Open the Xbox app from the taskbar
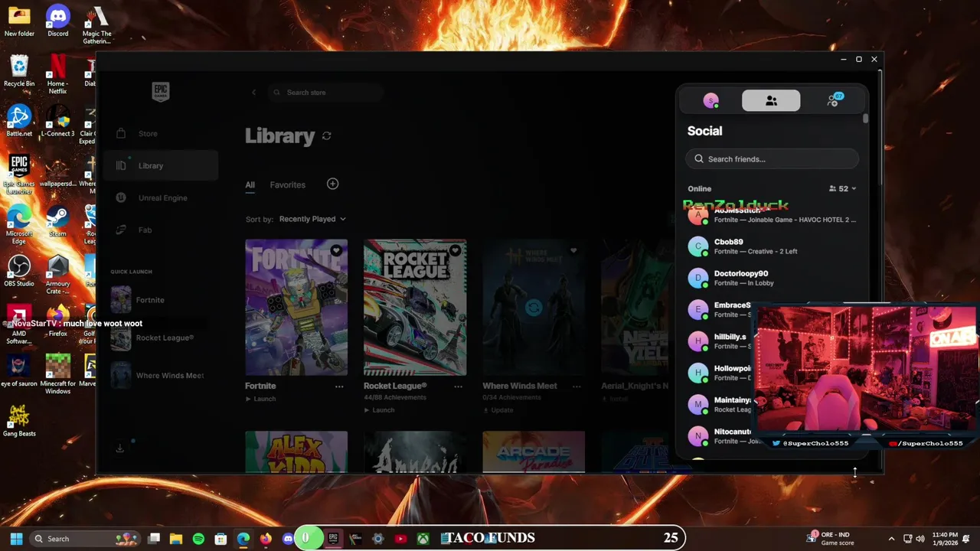Image resolution: width=980 pixels, height=551 pixels. coord(423,539)
